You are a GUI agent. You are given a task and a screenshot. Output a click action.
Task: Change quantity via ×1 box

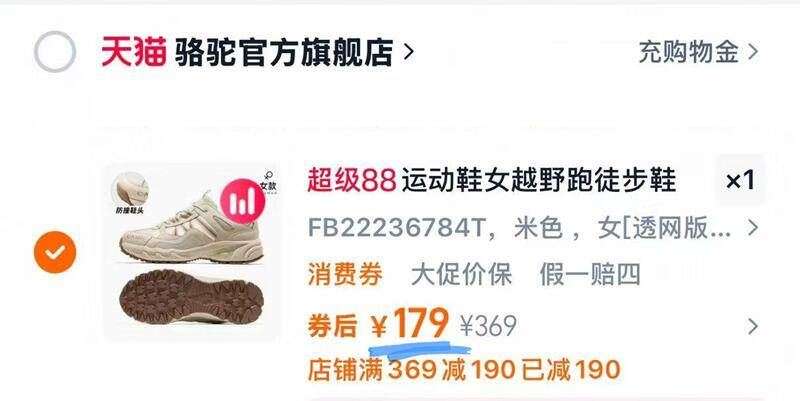[x=740, y=180]
